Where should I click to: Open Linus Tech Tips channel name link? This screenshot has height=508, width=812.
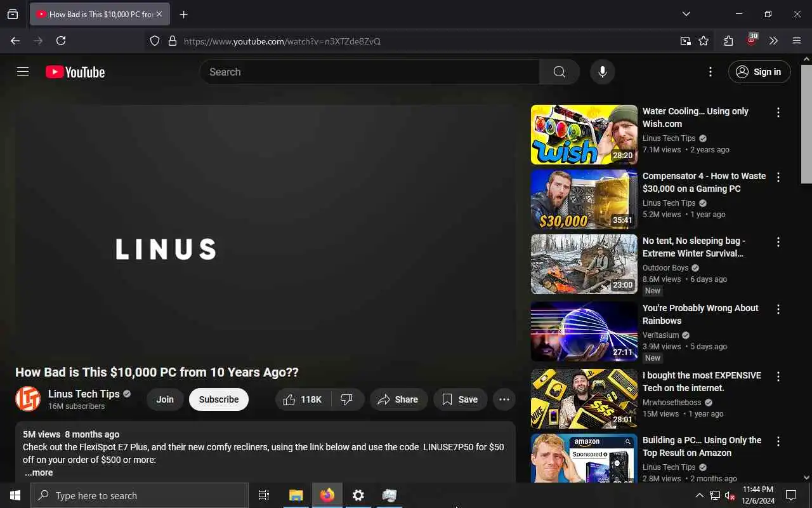tap(84, 394)
